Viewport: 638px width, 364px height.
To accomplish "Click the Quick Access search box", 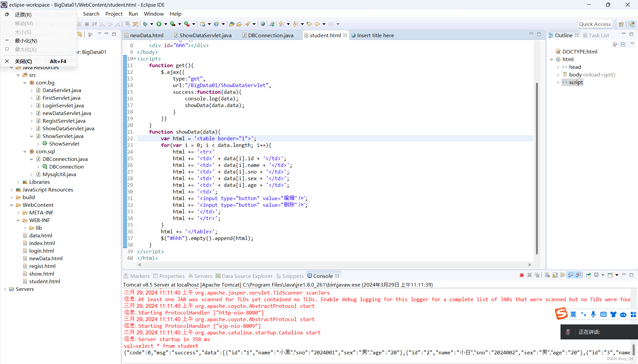I will click(595, 24).
